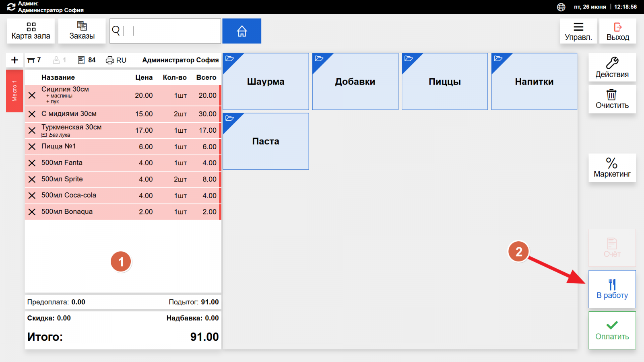Tick the checkbox inside the search field
Viewport: 644px width, 362px height.
click(x=128, y=31)
